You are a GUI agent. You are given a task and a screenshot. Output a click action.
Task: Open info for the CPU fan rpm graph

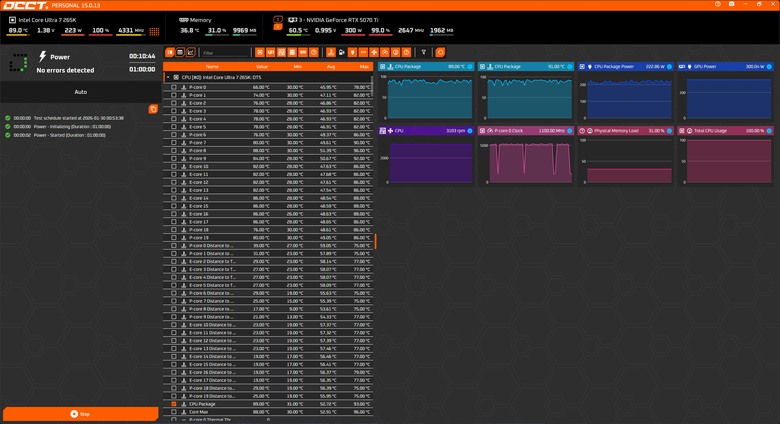click(x=470, y=131)
